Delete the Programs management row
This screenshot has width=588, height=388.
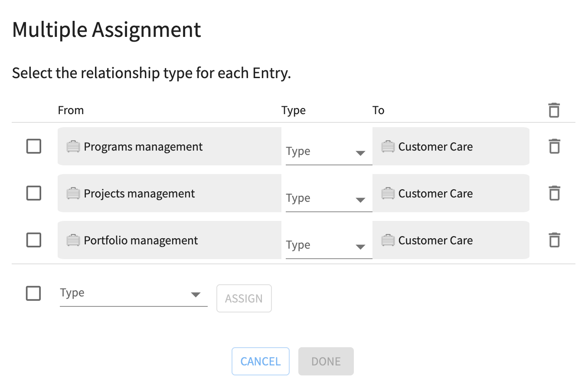pyautogui.click(x=554, y=146)
